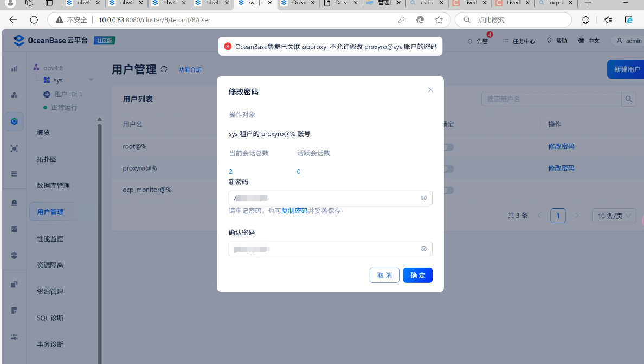
Task: Open the 告警 alerts bell icon
Action: (470, 41)
